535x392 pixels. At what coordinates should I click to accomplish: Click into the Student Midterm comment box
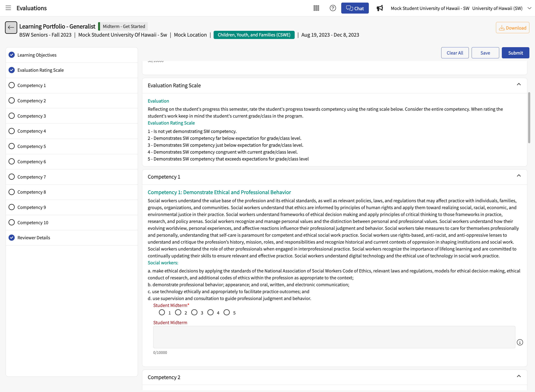[334, 337]
